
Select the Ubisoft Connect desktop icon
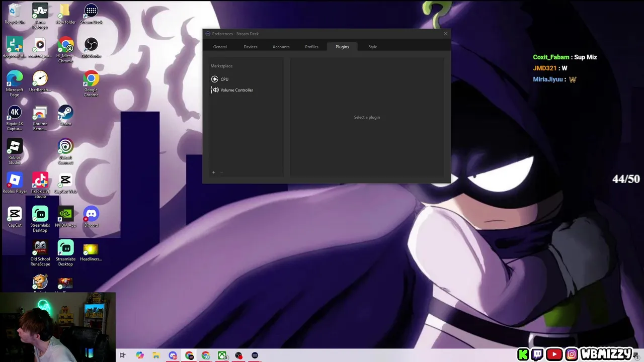(65, 151)
